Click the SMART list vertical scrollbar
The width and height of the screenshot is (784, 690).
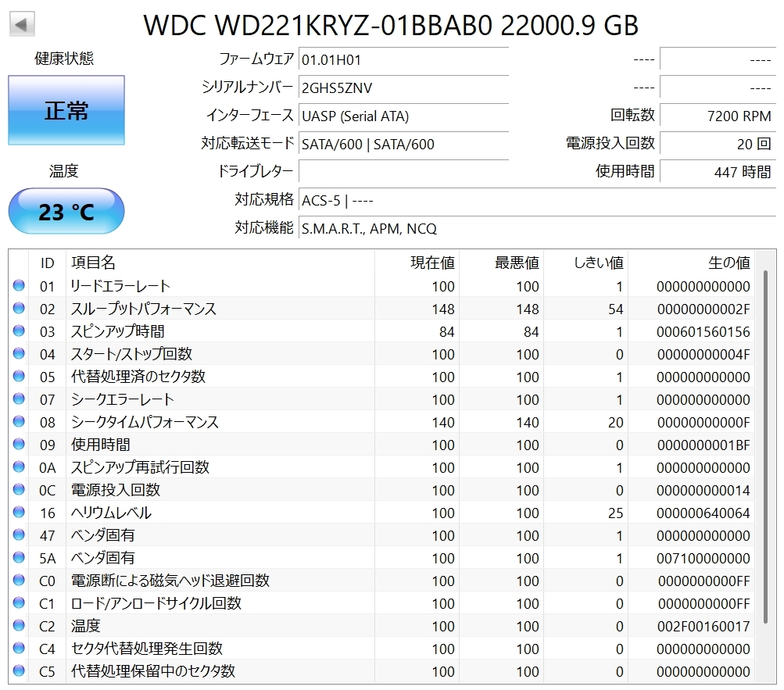coord(765,446)
